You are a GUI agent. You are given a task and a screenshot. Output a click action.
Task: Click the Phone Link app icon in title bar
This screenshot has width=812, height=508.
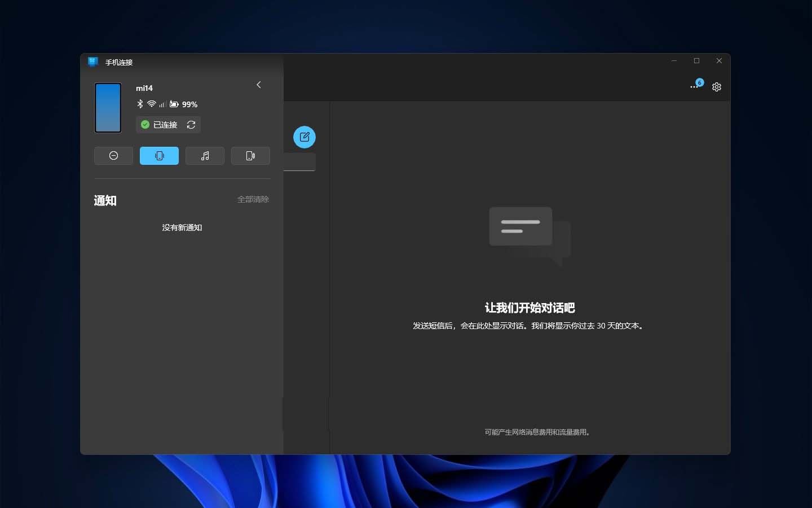[x=93, y=62]
